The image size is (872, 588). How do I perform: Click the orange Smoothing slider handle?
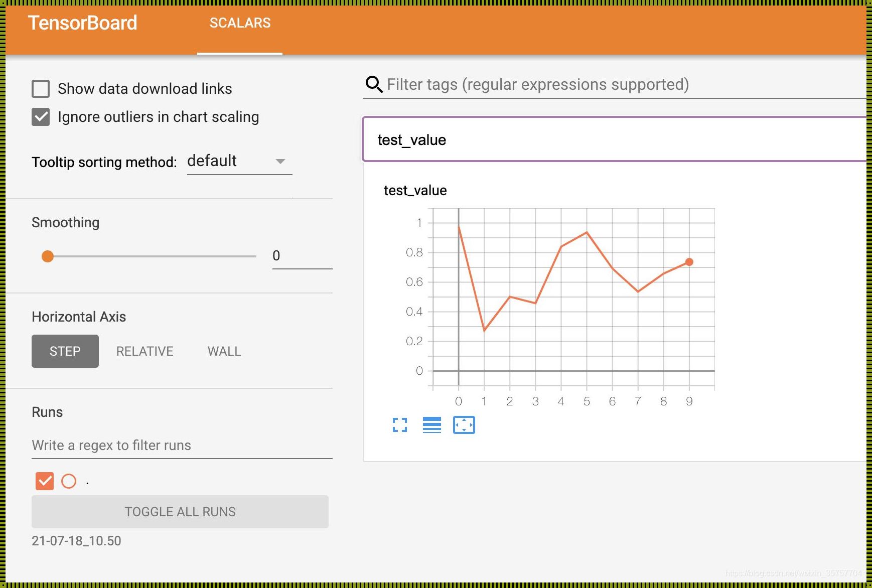tap(48, 256)
